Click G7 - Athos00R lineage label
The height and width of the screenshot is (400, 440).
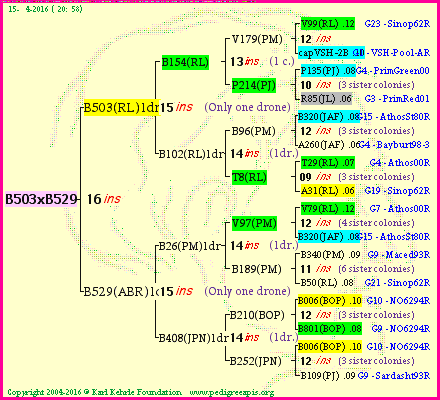pos(400,209)
